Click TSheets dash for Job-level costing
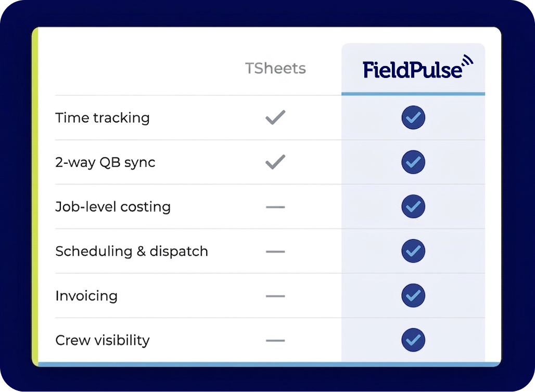Viewport: 535px width, 392px height. pyautogui.click(x=275, y=207)
